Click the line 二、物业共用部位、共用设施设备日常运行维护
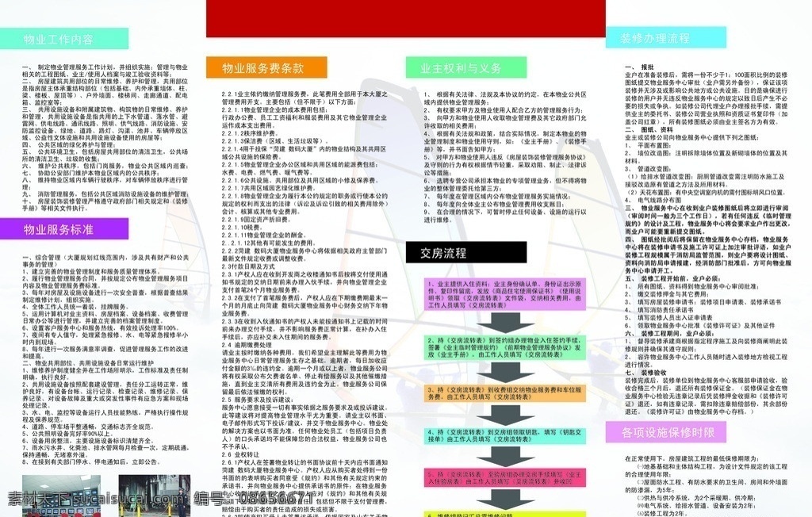This screenshot has height=517, width=812. [87, 363]
